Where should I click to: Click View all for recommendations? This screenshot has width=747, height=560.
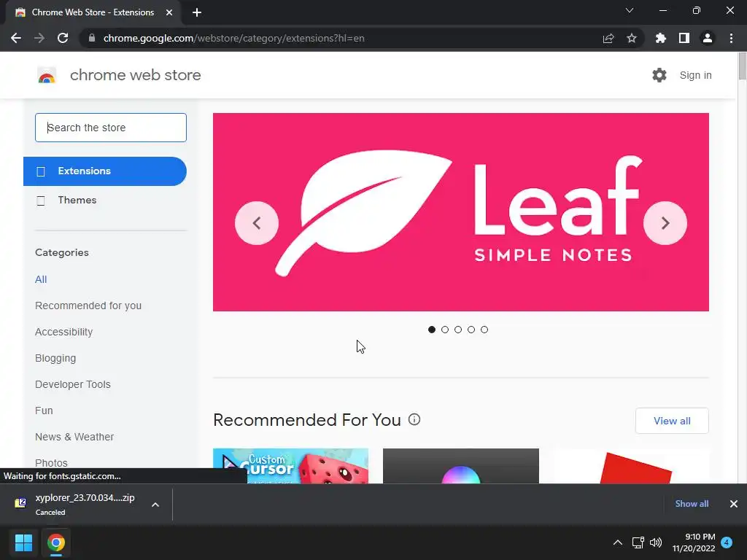pos(672,421)
